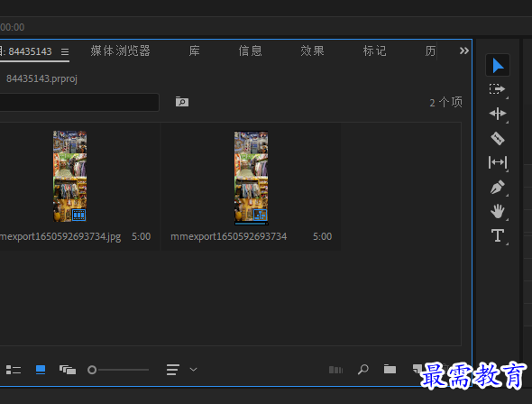
Task: Select the Razor tool
Action: pyautogui.click(x=498, y=138)
